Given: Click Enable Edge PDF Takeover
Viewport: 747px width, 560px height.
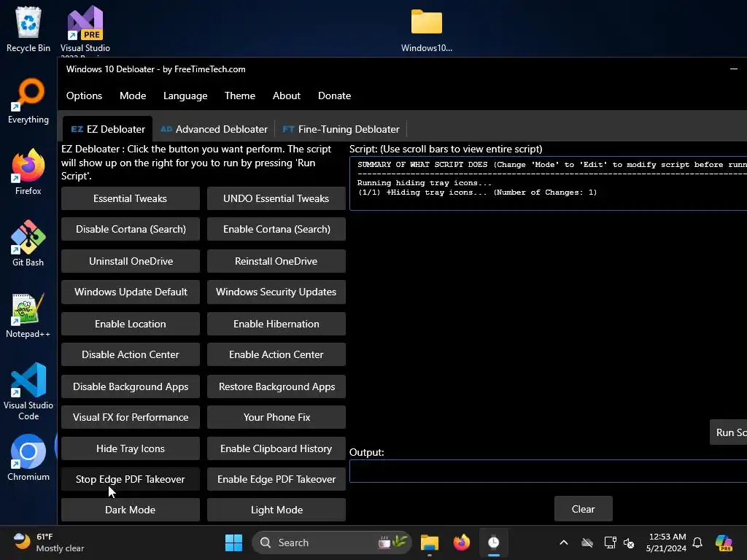Looking at the screenshot, I should click(276, 479).
